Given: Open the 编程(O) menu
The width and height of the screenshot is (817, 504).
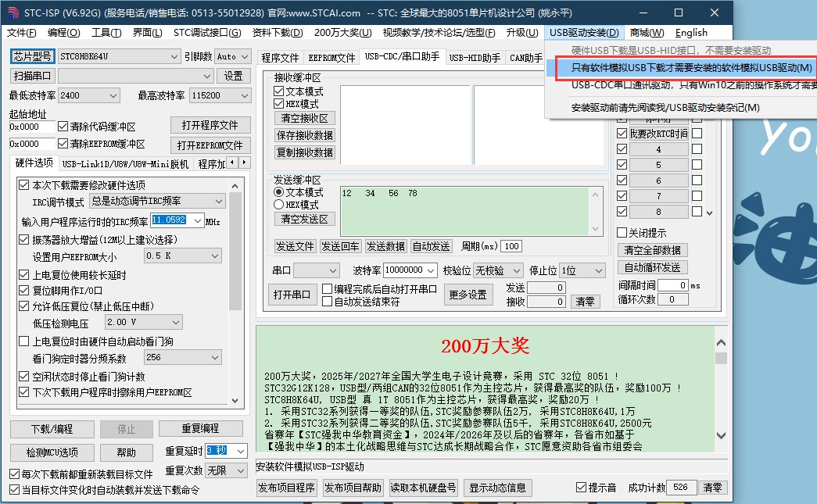Looking at the screenshot, I should (63, 33).
